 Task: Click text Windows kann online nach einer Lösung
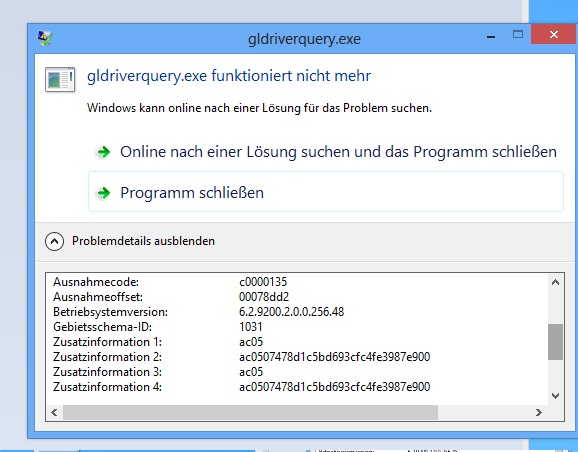259,108
